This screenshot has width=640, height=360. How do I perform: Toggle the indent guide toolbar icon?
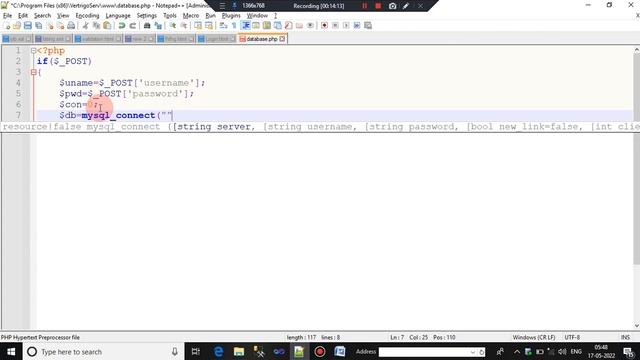pos(247,25)
